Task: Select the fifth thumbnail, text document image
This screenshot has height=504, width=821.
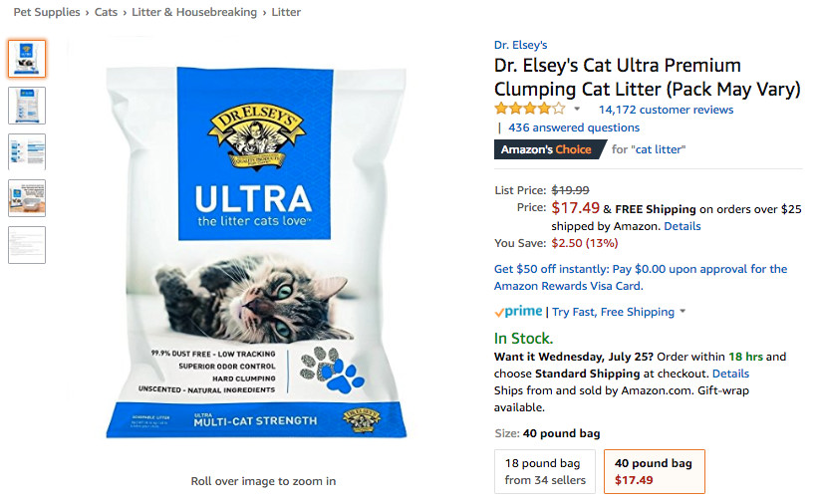Action: [27, 245]
